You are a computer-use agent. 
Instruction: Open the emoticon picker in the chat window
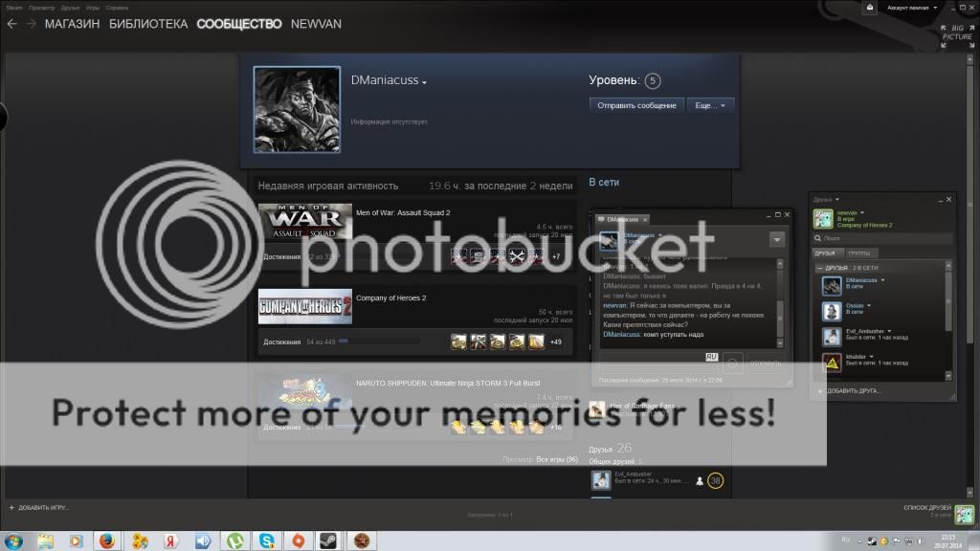tap(732, 363)
